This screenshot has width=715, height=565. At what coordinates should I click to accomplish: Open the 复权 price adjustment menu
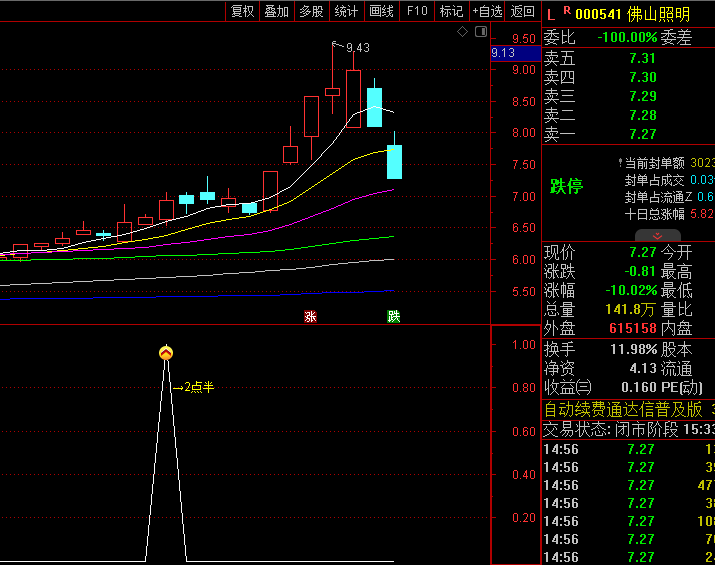[x=243, y=11]
